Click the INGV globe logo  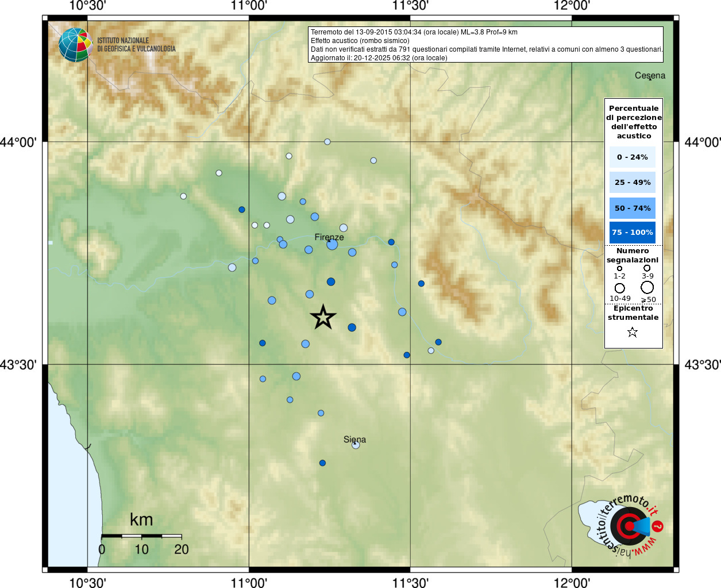pyautogui.click(x=75, y=45)
